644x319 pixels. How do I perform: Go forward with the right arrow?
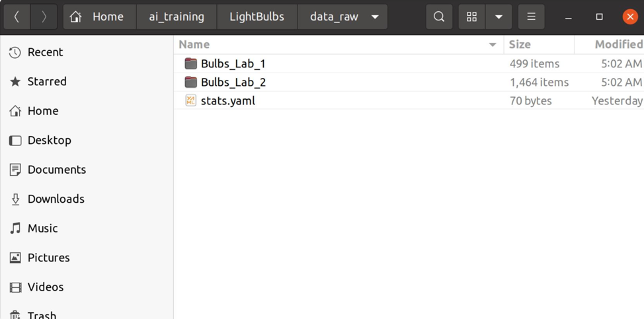tap(44, 17)
